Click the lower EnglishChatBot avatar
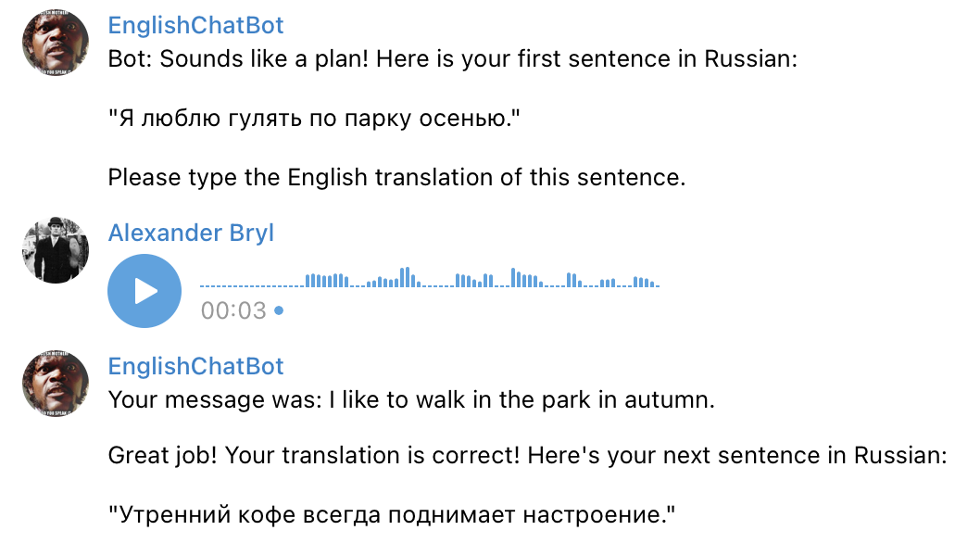980x543 pixels. point(56,383)
